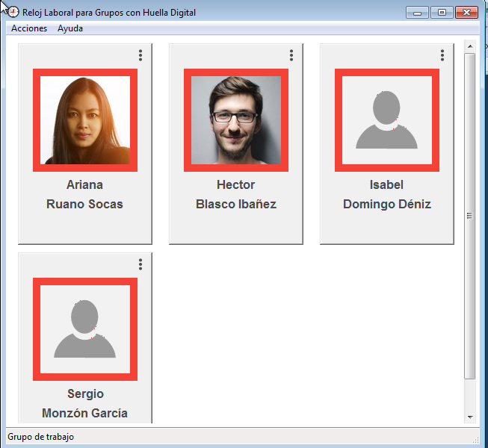
Task: Minimize the Reloj Laboral window
Action: click(417, 12)
